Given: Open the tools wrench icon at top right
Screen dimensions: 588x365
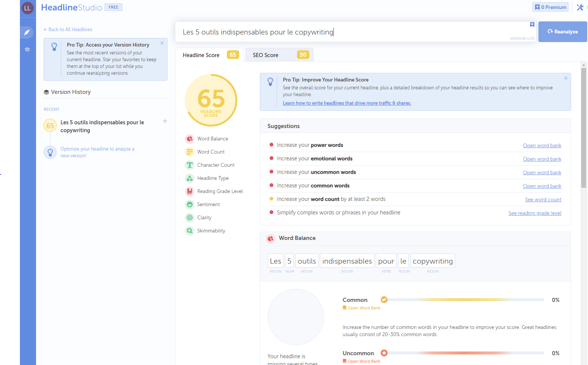Looking at the screenshot, I should pyautogui.click(x=580, y=7).
